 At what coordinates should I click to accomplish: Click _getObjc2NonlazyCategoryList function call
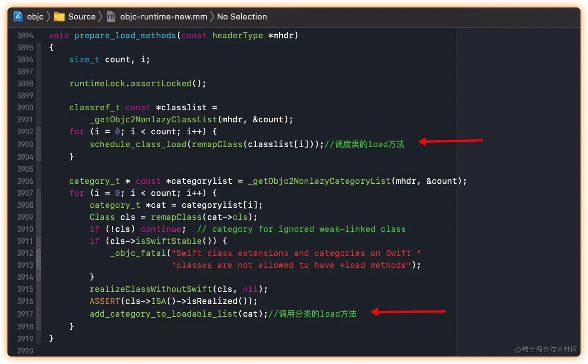[x=319, y=181]
